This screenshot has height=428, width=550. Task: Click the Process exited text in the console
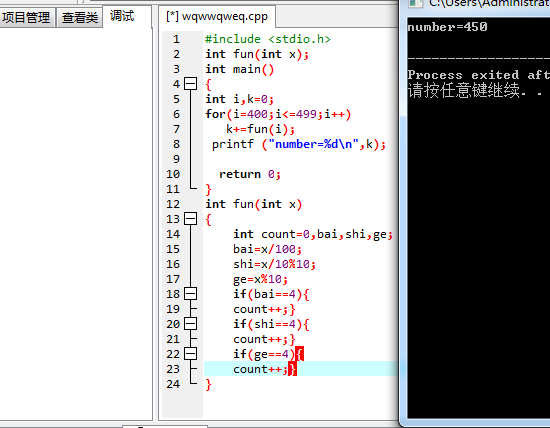[479, 75]
